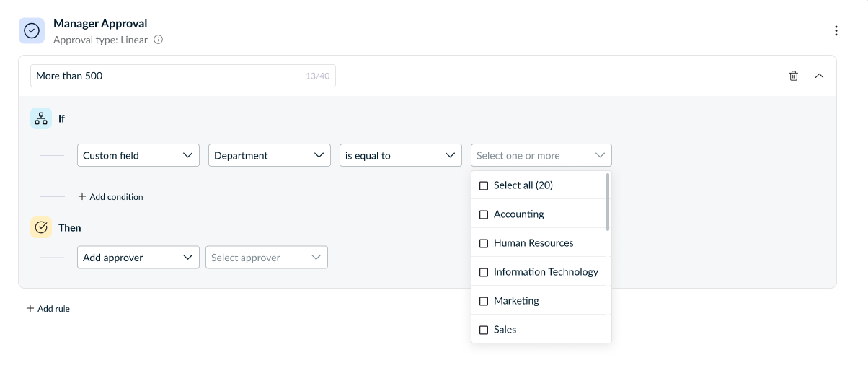Choose the Marketing option in the list
The image size is (868, 368).
[516, 301]
